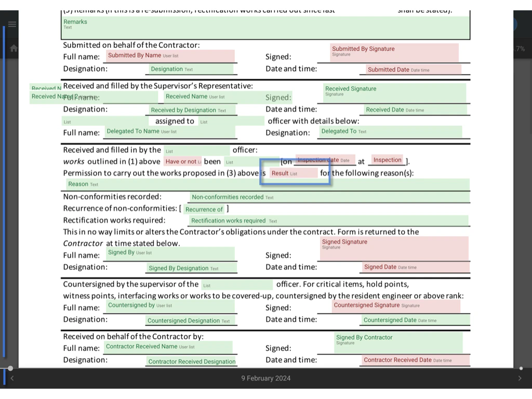Open the hamburger navigation menu
532x399 pixels.
12,24
